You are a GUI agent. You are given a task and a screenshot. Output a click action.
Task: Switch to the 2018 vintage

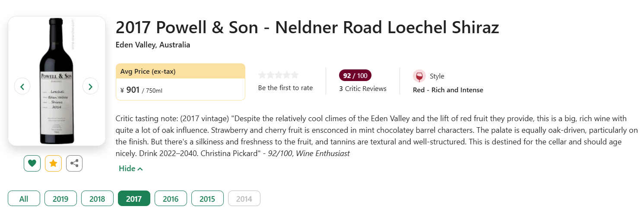pyautogui.click(x=97, y=199)
